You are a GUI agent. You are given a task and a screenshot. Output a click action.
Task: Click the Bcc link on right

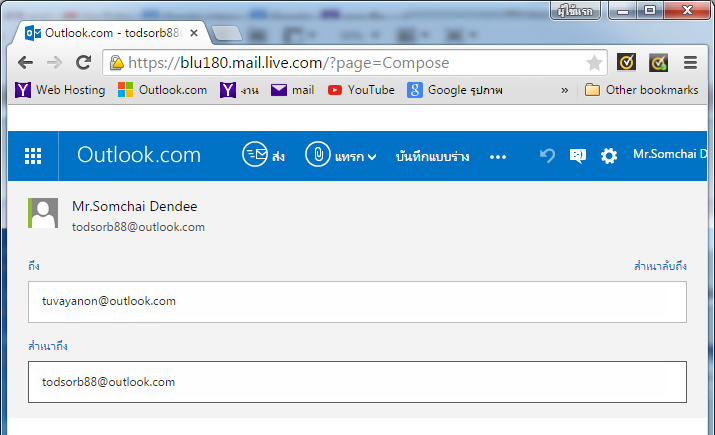pos(660,266)
